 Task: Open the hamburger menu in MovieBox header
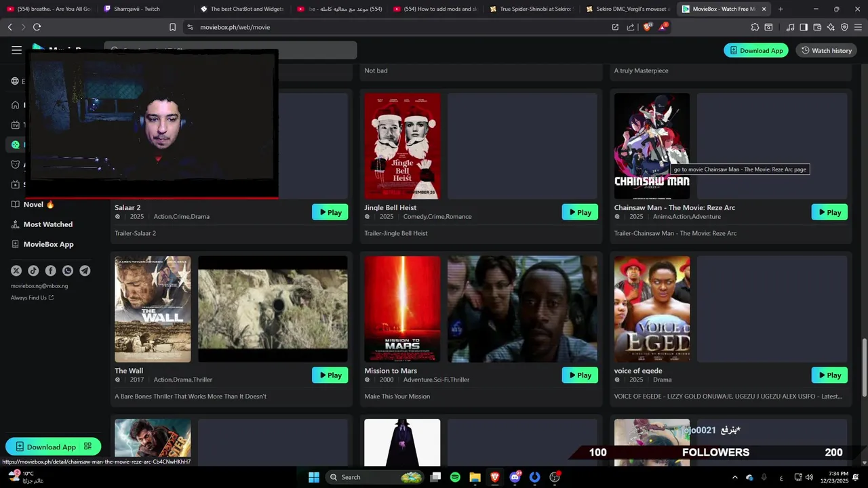(16, 50)
